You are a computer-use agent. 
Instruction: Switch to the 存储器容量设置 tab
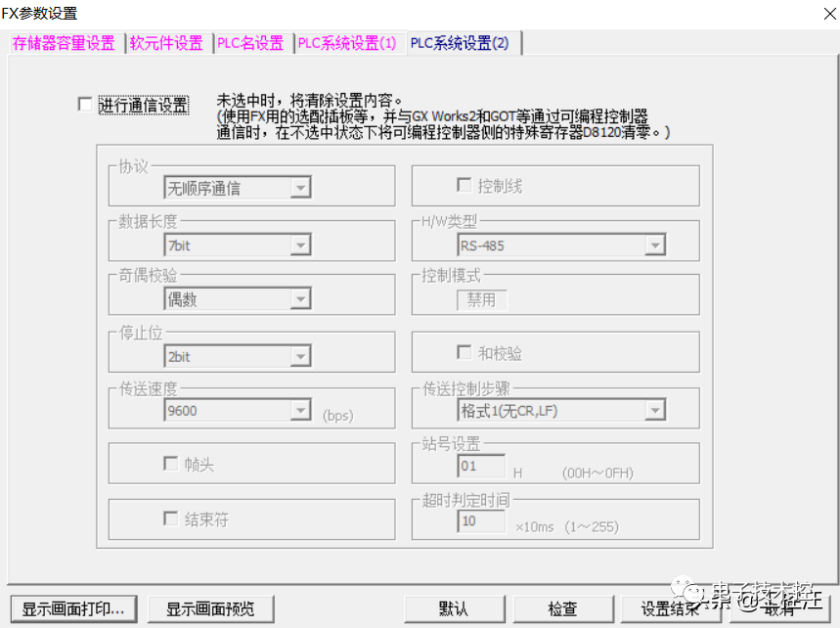click(63, 43)
